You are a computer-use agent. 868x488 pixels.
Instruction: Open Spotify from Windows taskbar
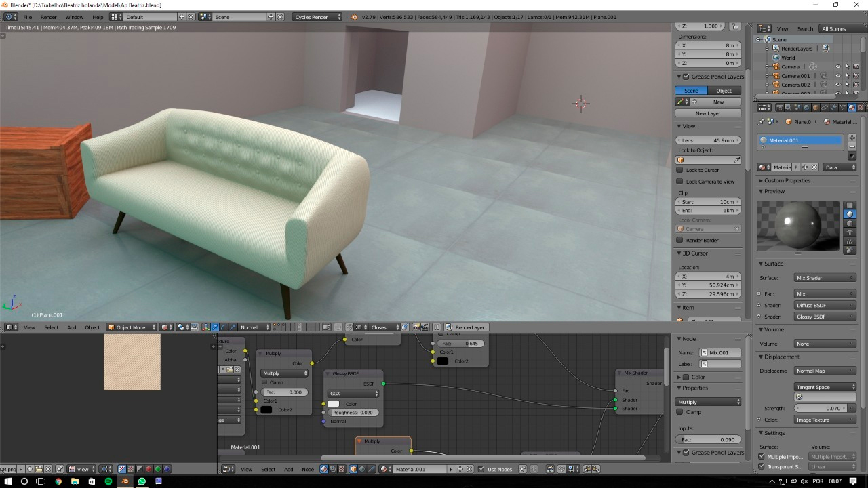tap(108, 481)
